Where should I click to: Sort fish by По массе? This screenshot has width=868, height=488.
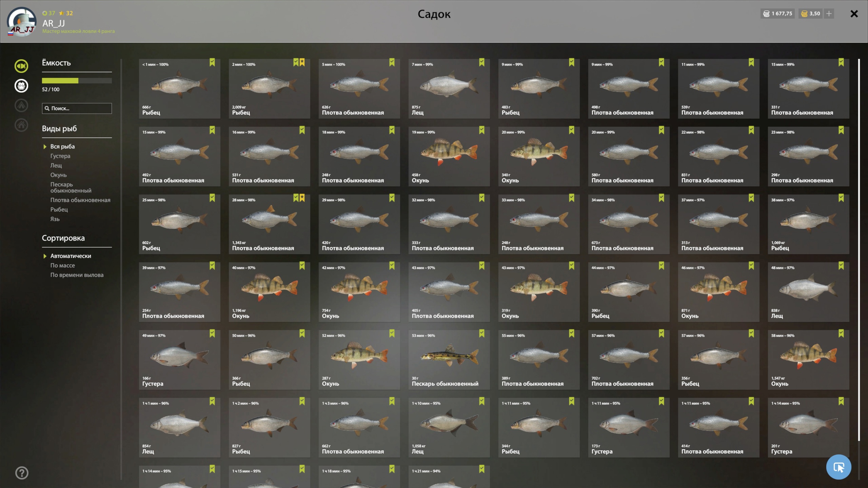(63, 265)
